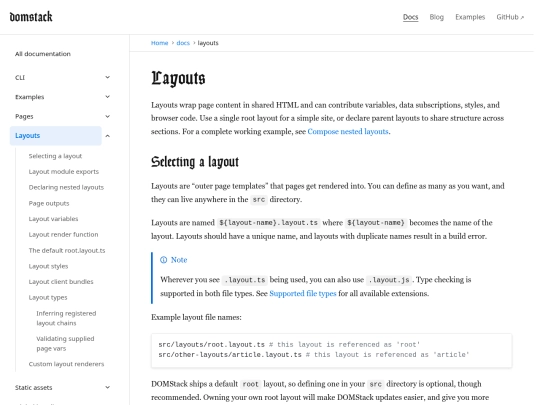Jump to Validating supplied page vars

click(x=65, y=343)
